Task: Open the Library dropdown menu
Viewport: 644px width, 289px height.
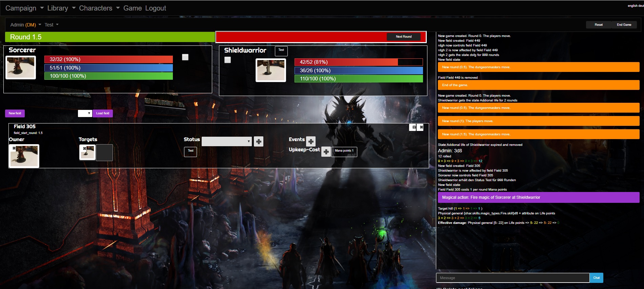Action: click(61, 8)
